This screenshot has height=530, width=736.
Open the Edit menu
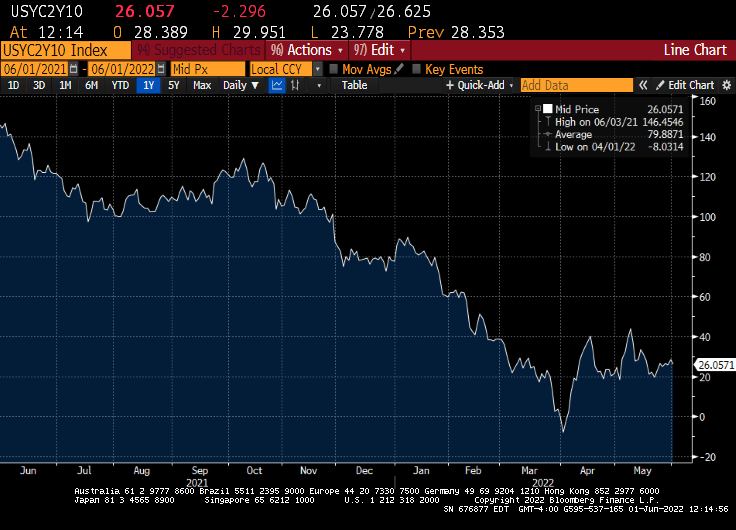tap(380, 50)
